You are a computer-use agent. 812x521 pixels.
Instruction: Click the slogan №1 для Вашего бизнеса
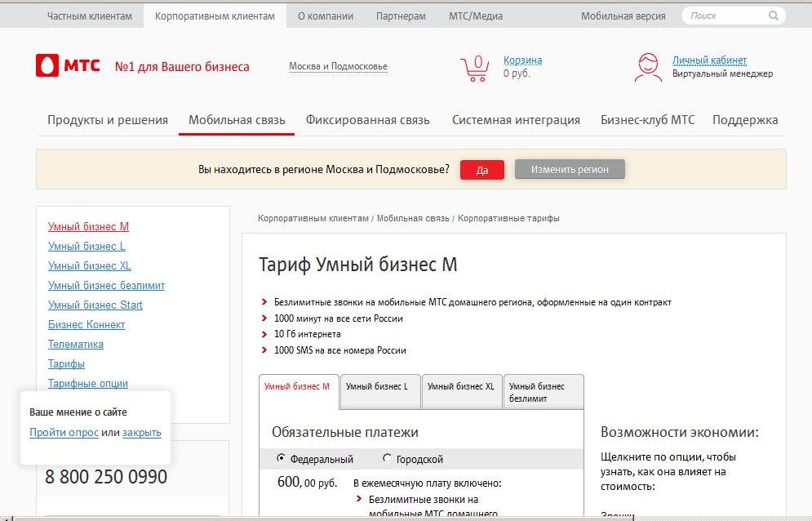tap(182, 67)
